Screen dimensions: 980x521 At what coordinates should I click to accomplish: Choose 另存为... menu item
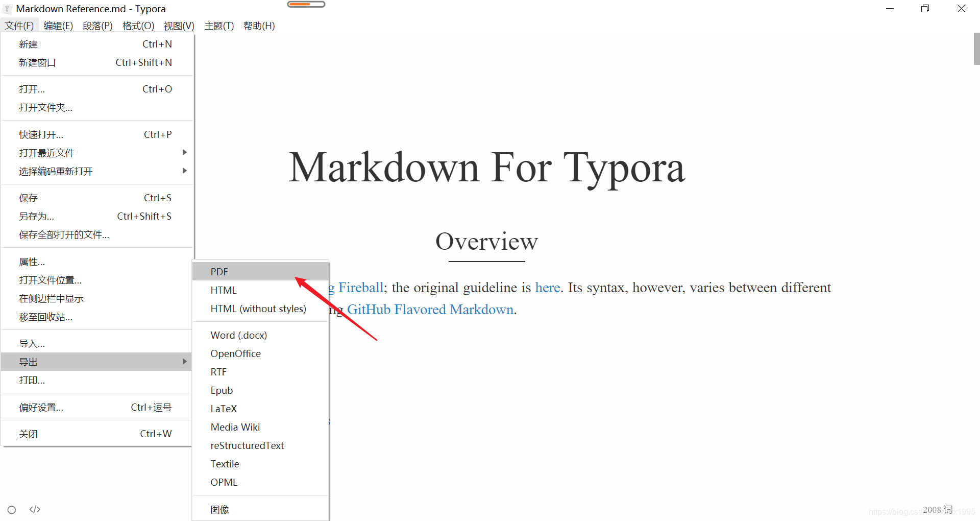tap(97, 217)
